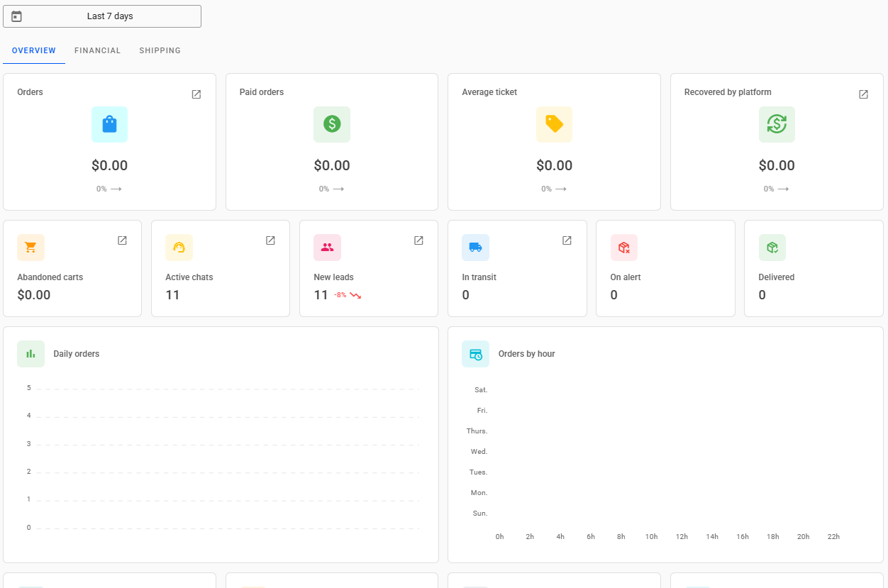Open Recovered by platform external link icon
Screen dimensions: 888x588
863,94
